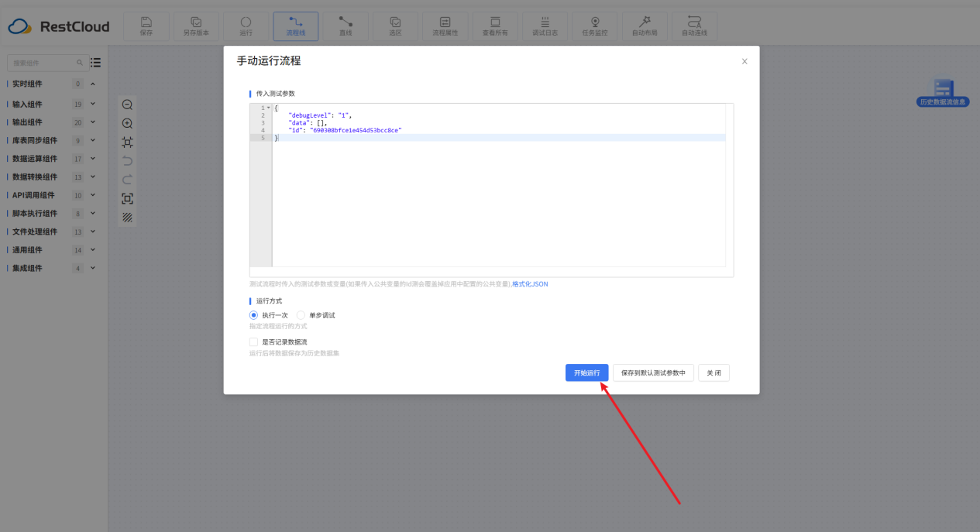Collapse the 实时组件 category
Viewport: 980px width, 532px height.
(93, 84)
